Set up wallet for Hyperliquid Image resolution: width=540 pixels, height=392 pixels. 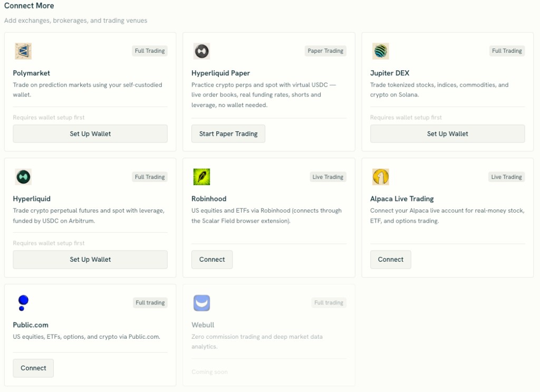click(x=90, y=260)
